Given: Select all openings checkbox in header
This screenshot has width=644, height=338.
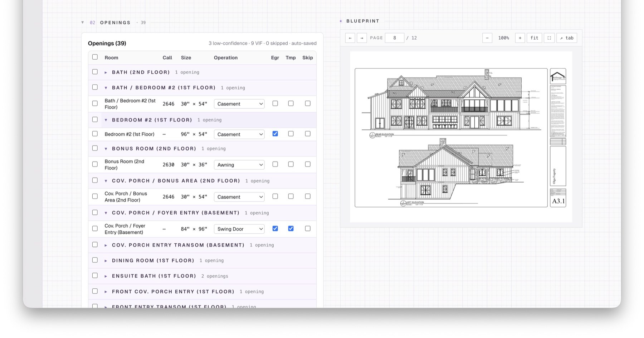Looking at the screenshot, I should tap(95, 57).
